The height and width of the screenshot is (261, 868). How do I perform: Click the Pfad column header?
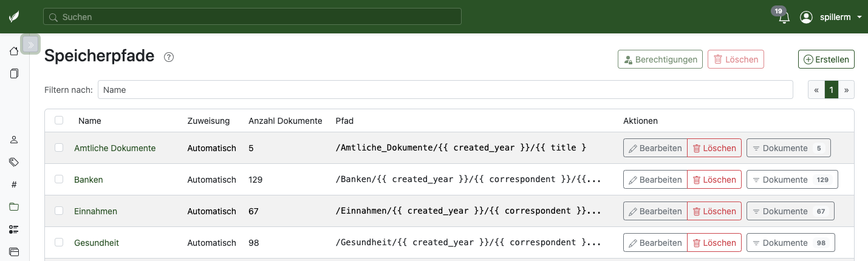(344, 121)
